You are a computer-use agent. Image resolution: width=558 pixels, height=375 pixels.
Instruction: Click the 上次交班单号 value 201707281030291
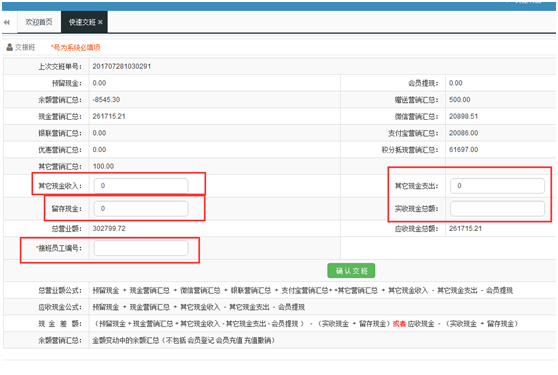click(122, 66)
